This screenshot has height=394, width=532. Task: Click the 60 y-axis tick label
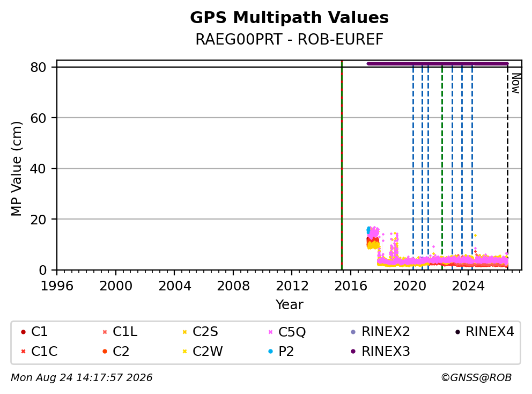38,118
